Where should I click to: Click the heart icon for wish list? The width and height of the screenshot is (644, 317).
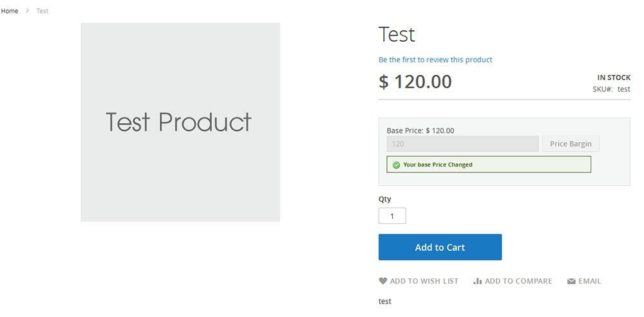pos(383,281)
